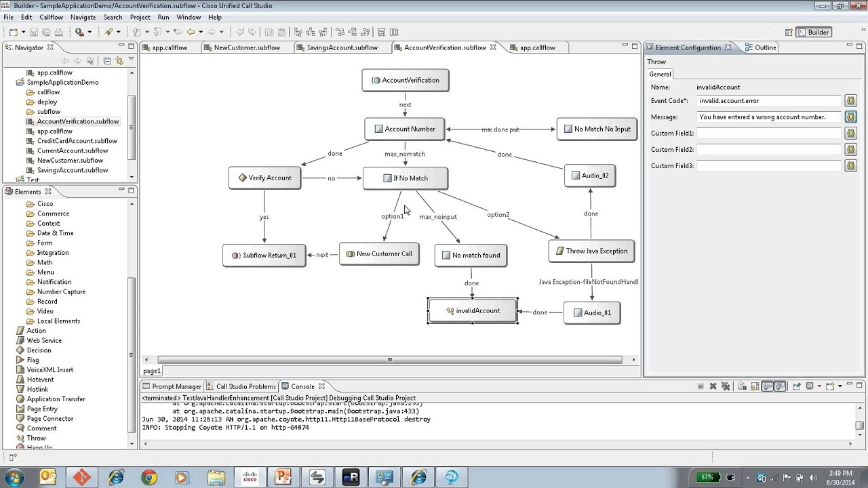This screenshot has height=488, width=868.
Task: Click the Clear Console icon
Action: click(743, 386)
